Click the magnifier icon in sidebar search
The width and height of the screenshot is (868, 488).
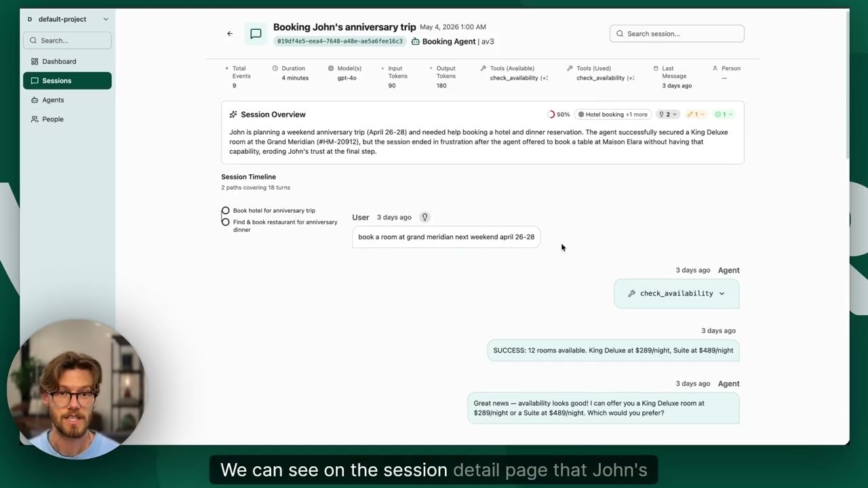click(x=33, y=41)
